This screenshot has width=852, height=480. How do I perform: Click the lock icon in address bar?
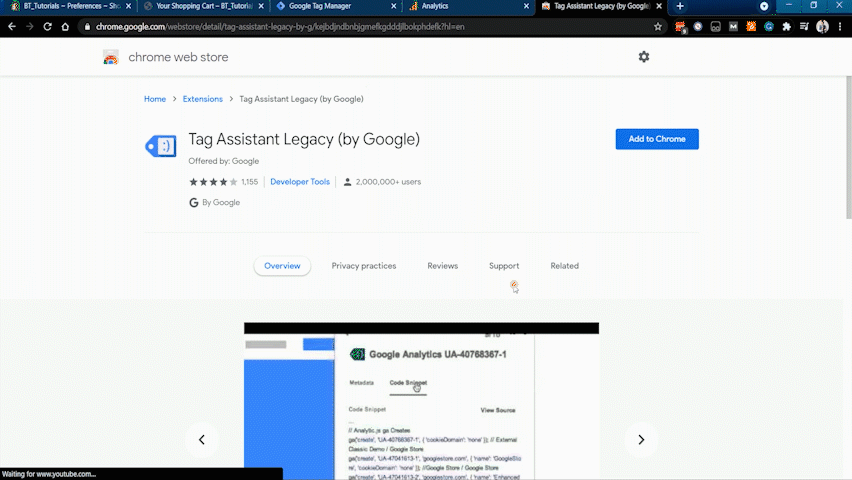[87, 27]
